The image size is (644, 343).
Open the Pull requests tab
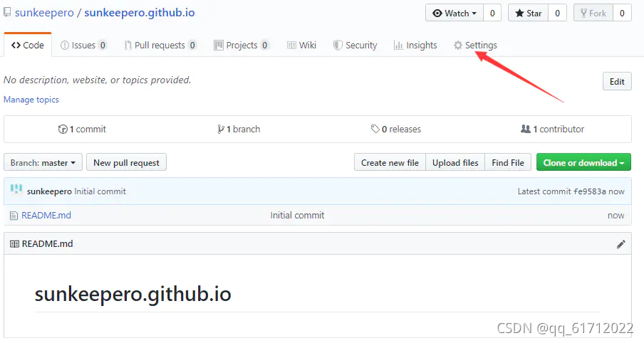[x=160, y=45]
